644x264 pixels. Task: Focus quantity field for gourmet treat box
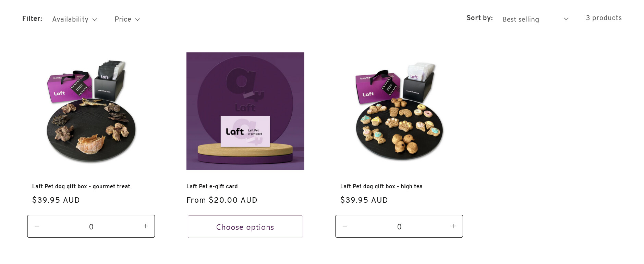(x=91, y=226)
